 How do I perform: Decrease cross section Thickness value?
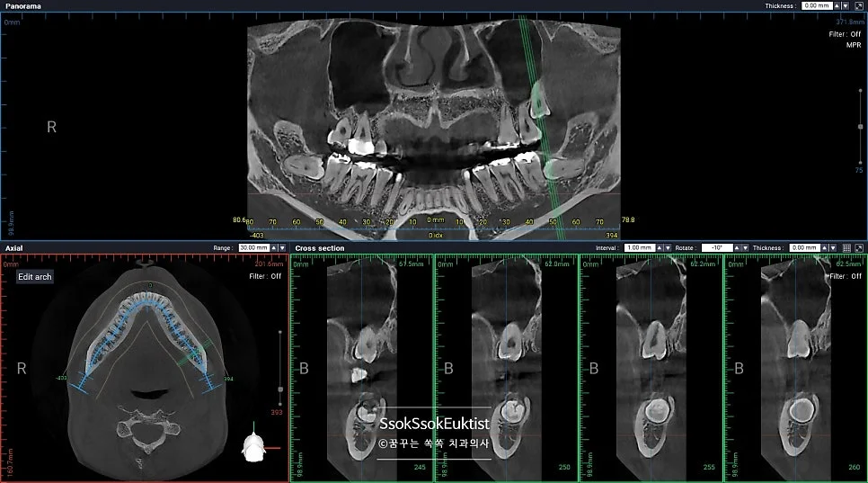pos(833,248)
